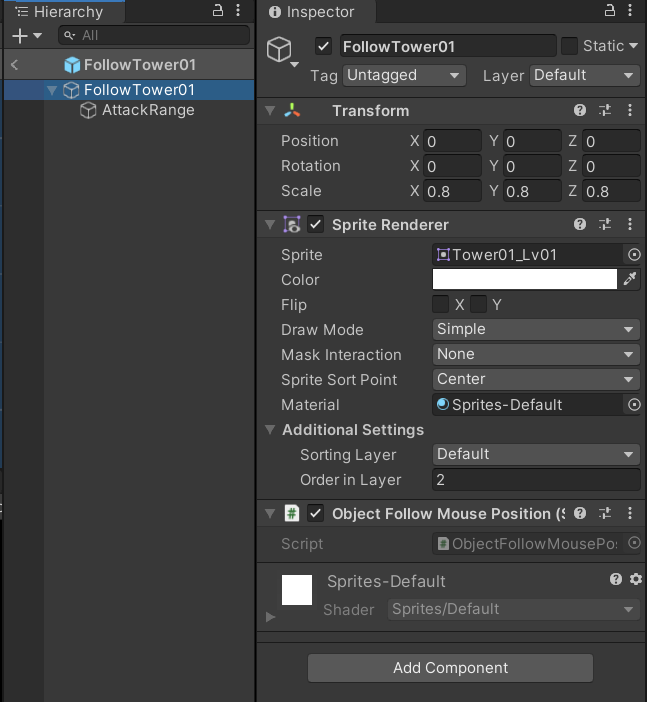
Task: Click the Sprites-Default material gear icon
Action: (x=635, y=579)
